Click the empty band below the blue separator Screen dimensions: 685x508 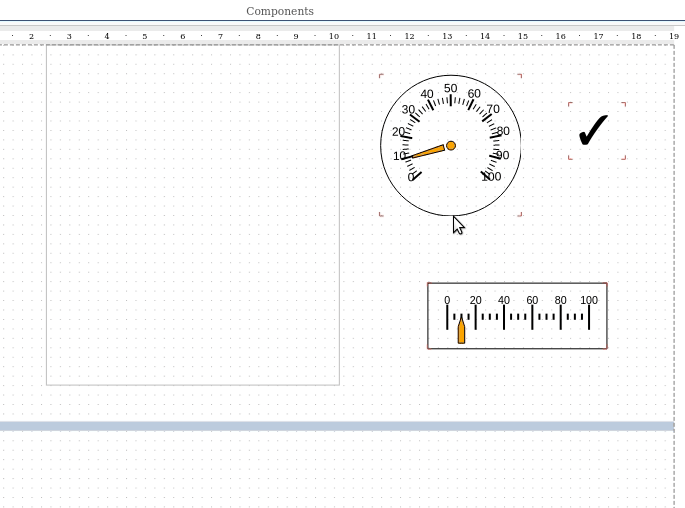[x=336, y=470]
